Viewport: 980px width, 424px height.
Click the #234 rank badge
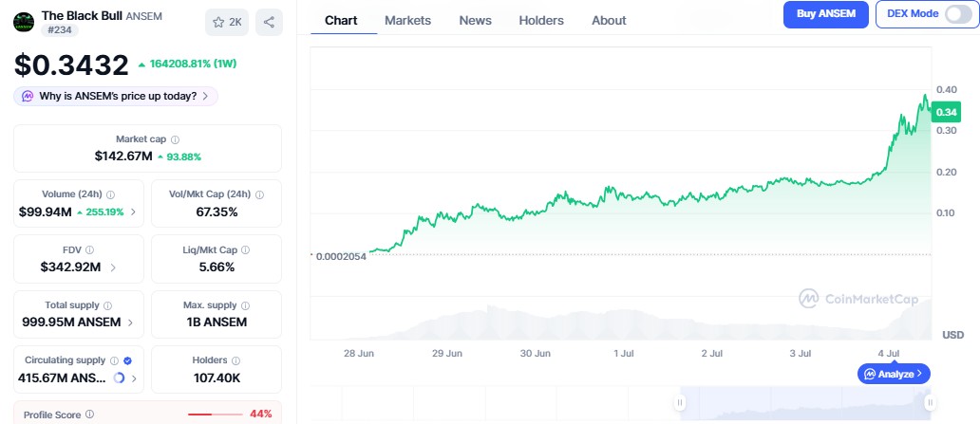[60, 29]
